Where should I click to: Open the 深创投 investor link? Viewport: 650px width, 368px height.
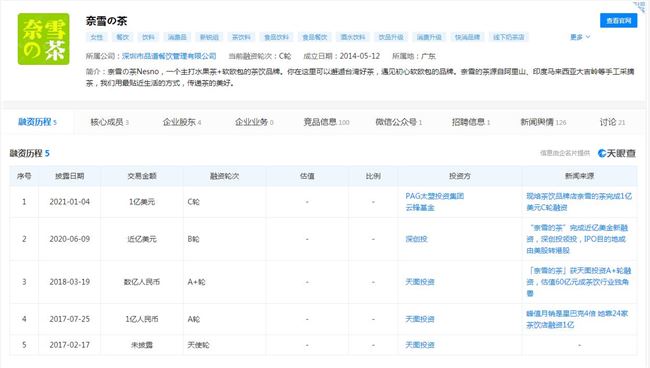tap(416, 239)
